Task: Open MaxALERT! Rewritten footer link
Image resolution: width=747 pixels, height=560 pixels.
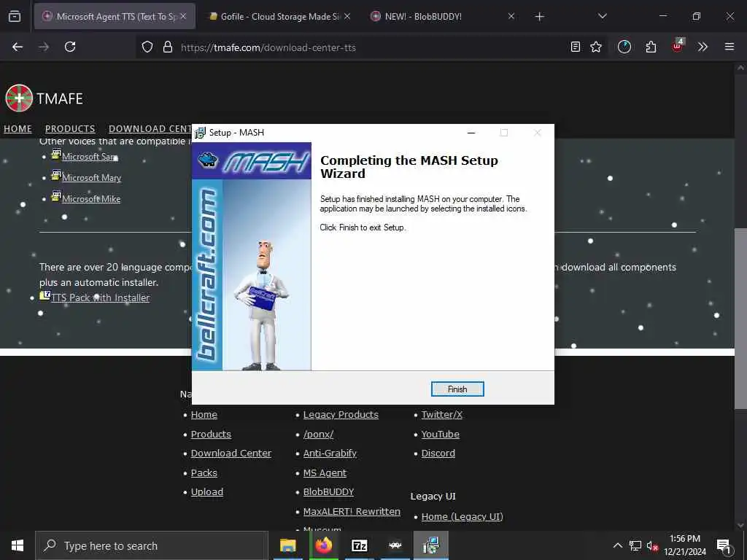Action: coord(352,511)
